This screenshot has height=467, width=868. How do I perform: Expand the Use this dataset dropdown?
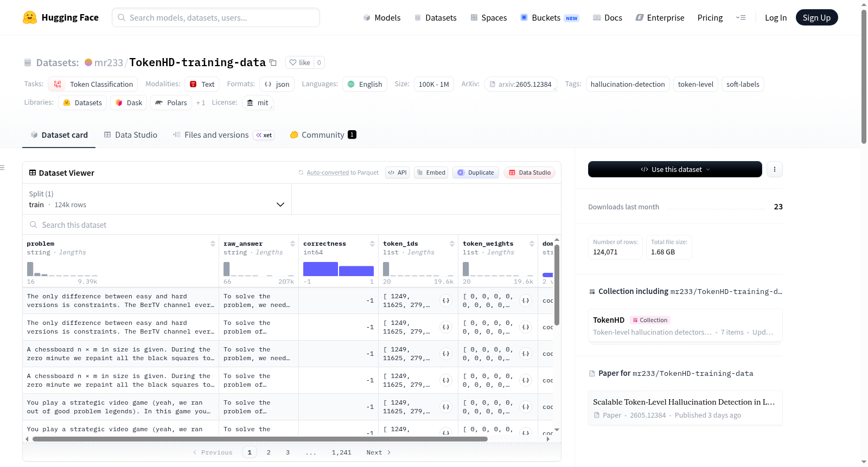tap(675, 169)
